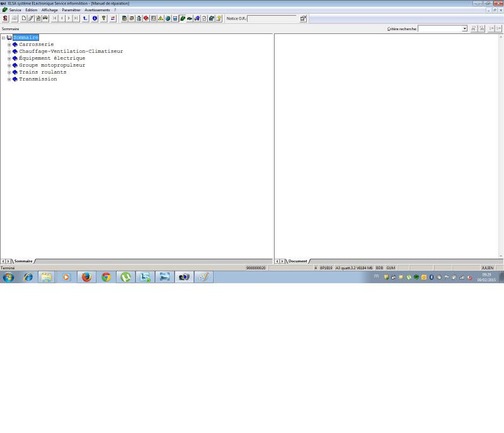Click the blue Transmission book icon
Image resolution: width=504 pixels, height=433 pixels.
14,79
